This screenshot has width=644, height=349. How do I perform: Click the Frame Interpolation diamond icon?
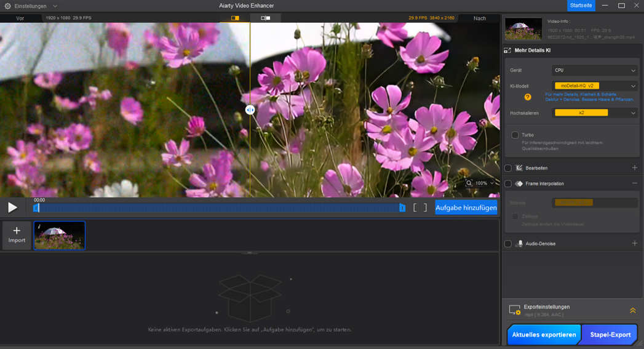pos(519,183)
